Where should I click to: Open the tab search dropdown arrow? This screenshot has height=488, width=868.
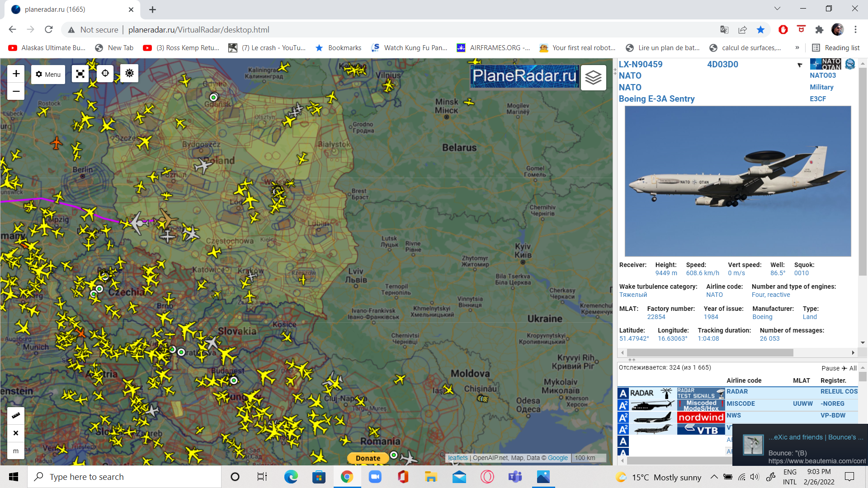coord(777,9)
